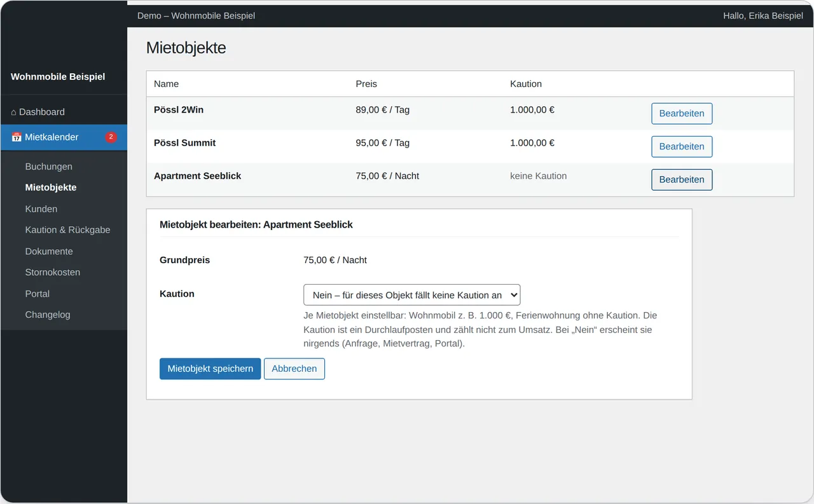
Task: Navigate to Stornokosten
Action: click(x=53, y=272)
